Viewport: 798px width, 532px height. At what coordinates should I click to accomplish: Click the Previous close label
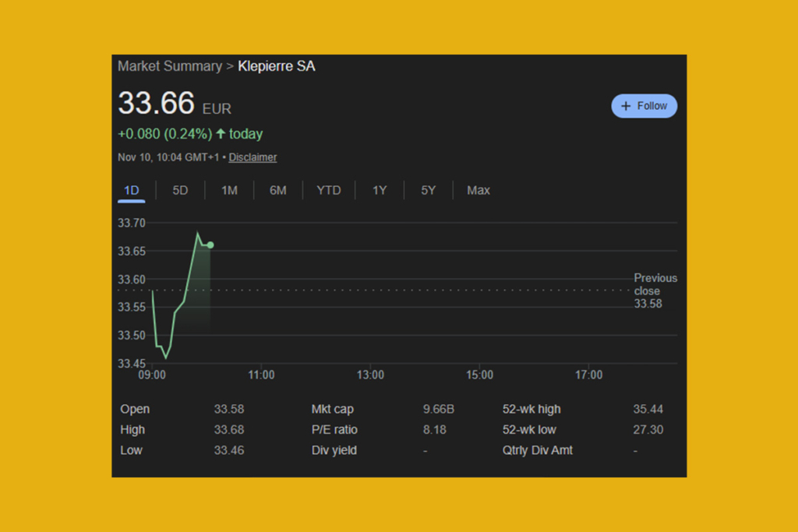click(655, 284)
